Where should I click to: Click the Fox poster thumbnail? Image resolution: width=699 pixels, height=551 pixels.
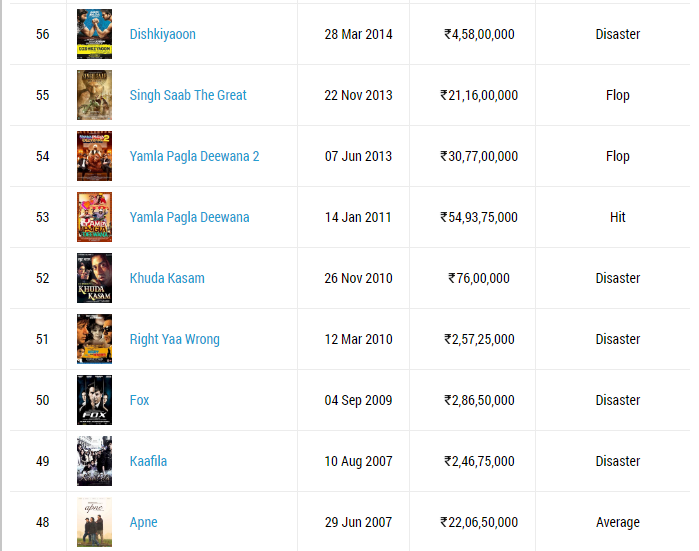coord(95,400)
